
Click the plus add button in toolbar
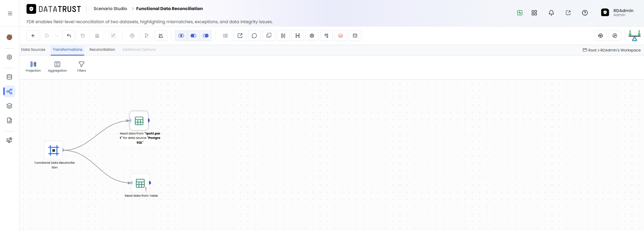(x=33, y=36)
